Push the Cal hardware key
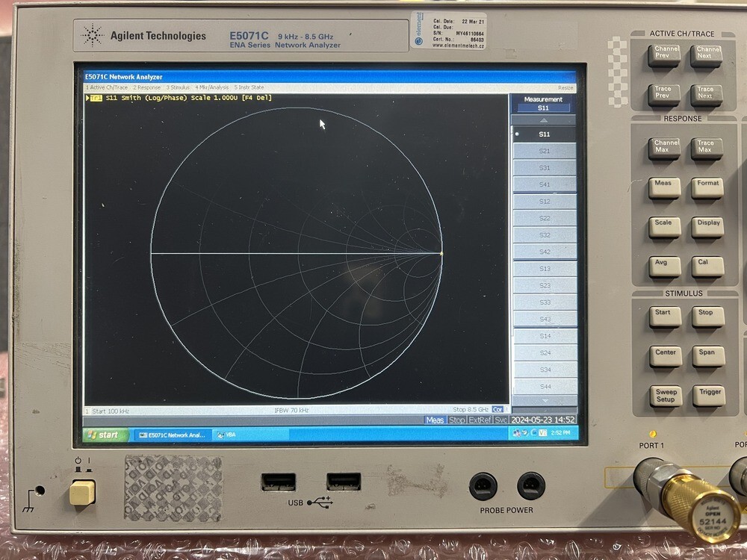Viewport: 747px width, 560px height. [708, 267]
